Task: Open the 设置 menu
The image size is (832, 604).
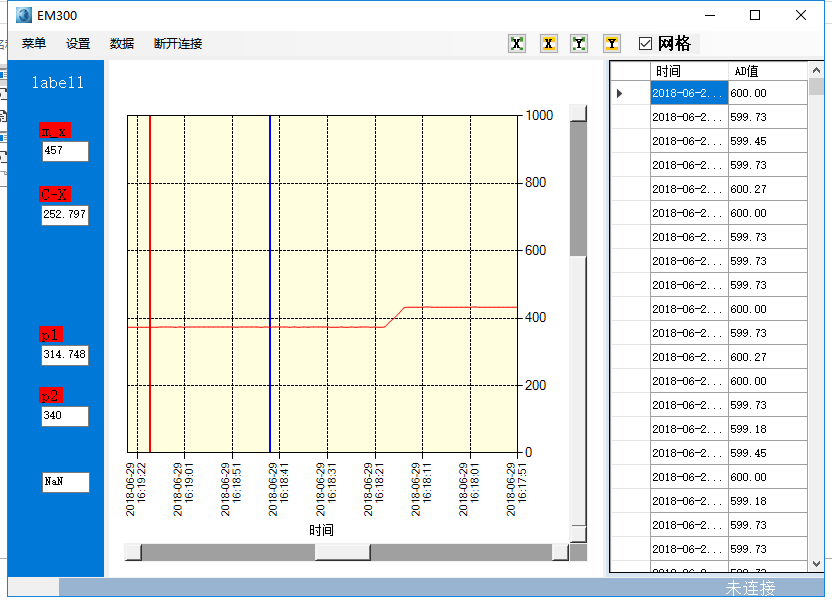Action: point(78,44)
